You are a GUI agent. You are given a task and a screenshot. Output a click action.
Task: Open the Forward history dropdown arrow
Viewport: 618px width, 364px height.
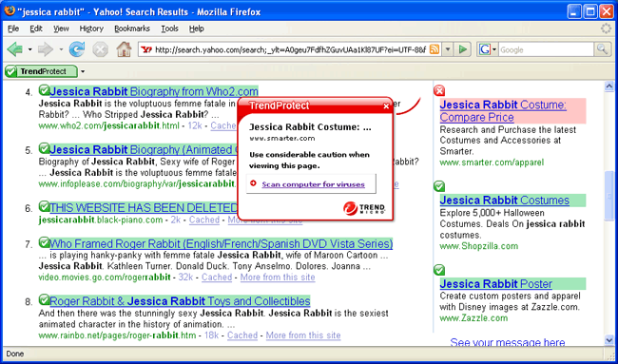pos(61,49)
